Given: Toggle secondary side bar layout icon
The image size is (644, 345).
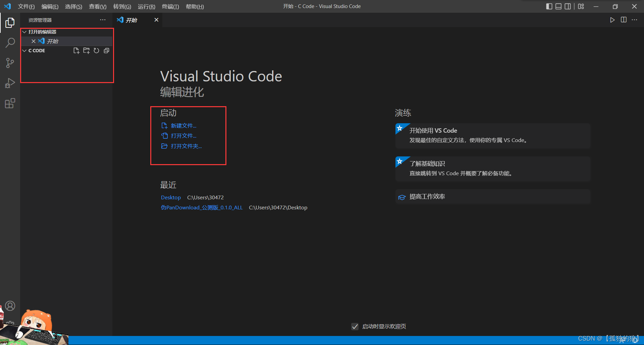Looking at the screenshot, I should pos(568,6).
